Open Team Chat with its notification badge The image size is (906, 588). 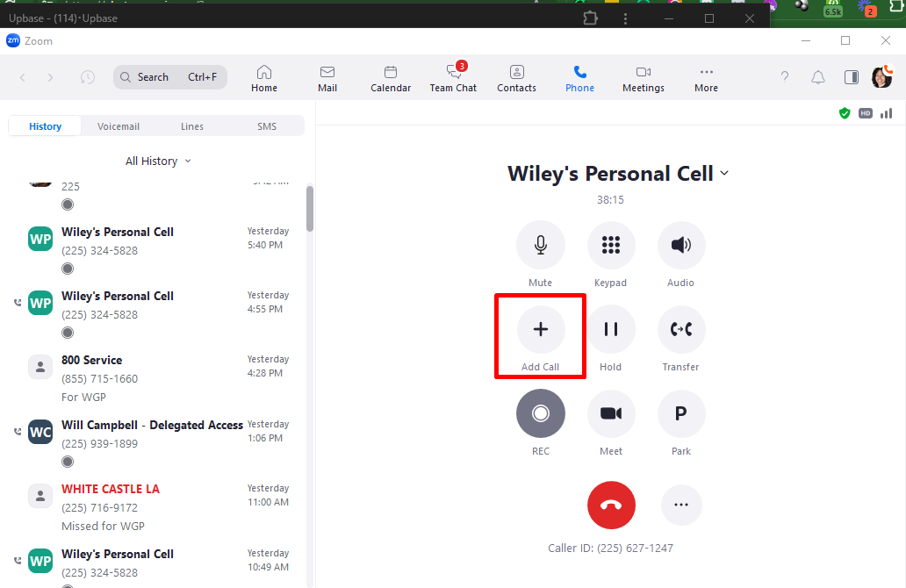pyautogui.click(x=453, y=77)
